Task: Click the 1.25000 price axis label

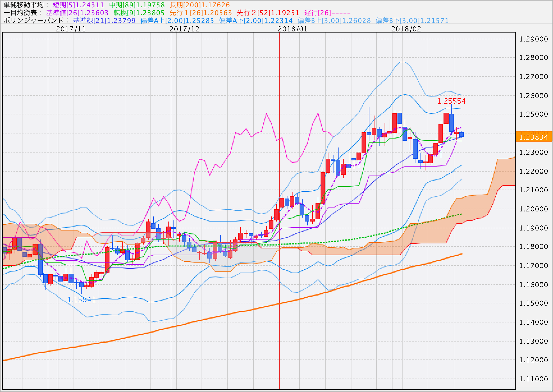Action: pyautogui.click(x=534, y=114)
